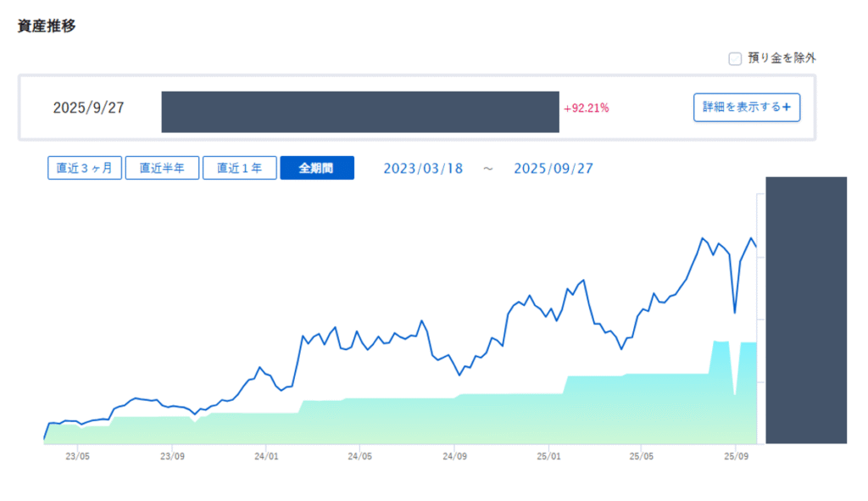This screenshot has width=868, height=501.
Task: Click the 25/05 x-axis label
Action: [x=641, y=456]
